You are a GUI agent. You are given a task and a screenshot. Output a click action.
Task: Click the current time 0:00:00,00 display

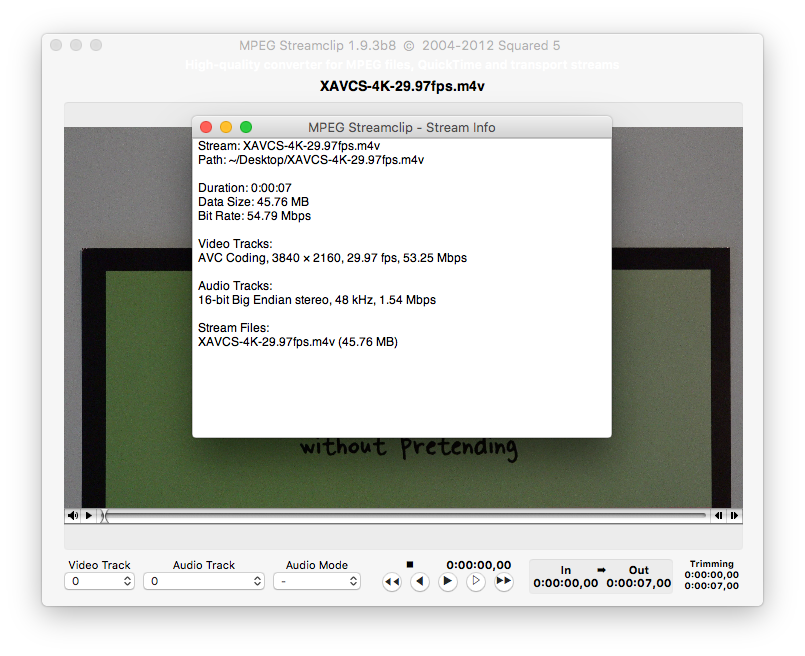478,565
